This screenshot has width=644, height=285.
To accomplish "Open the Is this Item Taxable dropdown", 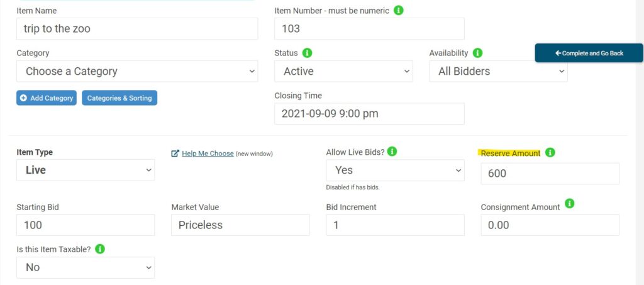I will (x=86, y=267).
